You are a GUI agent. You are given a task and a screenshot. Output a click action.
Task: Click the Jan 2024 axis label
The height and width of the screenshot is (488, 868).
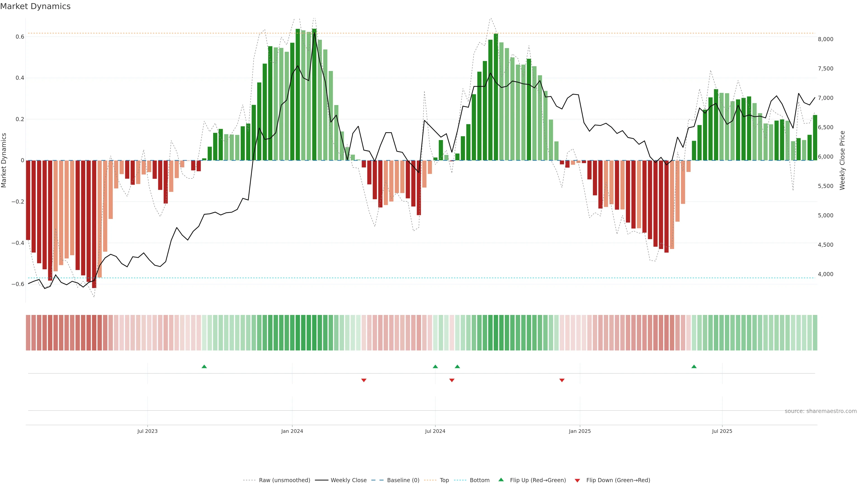292,431
